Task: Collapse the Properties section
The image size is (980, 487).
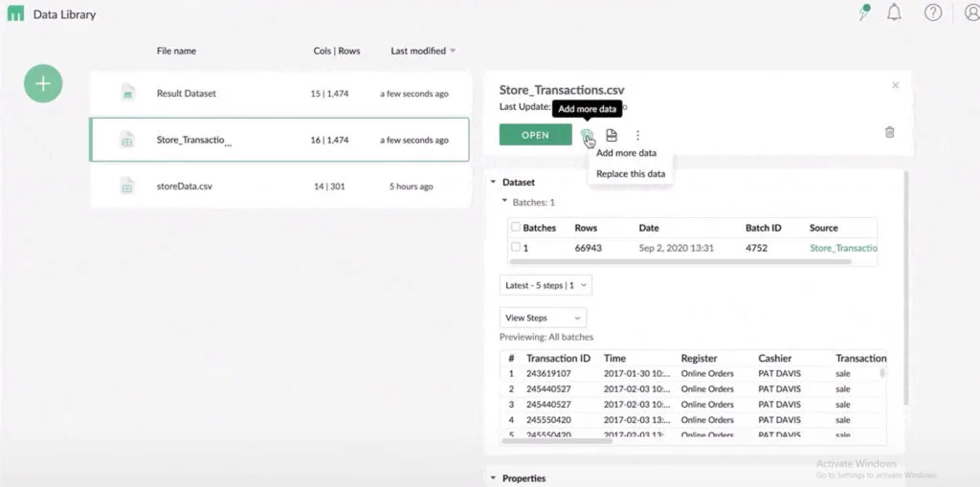Action: [493, 478]
